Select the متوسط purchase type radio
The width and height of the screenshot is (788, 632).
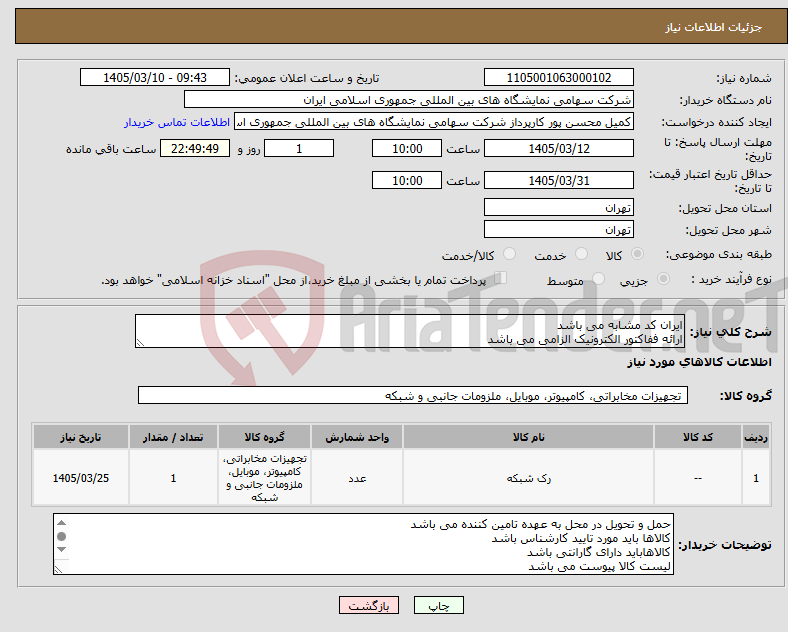point(599,279)
